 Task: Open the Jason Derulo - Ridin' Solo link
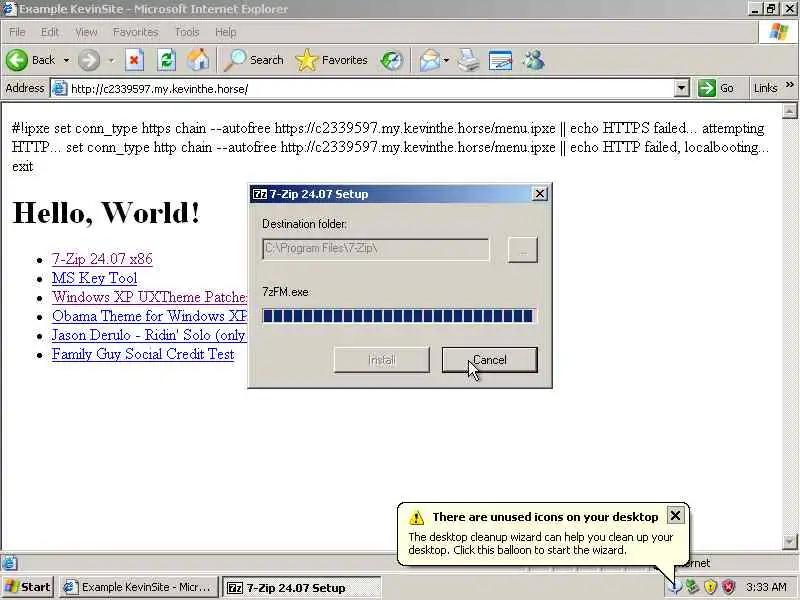tap(149, 335)
